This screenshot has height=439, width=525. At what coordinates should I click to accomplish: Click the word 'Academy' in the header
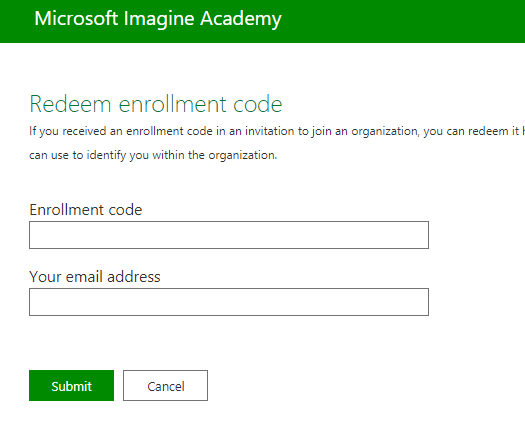pos(241,19)
